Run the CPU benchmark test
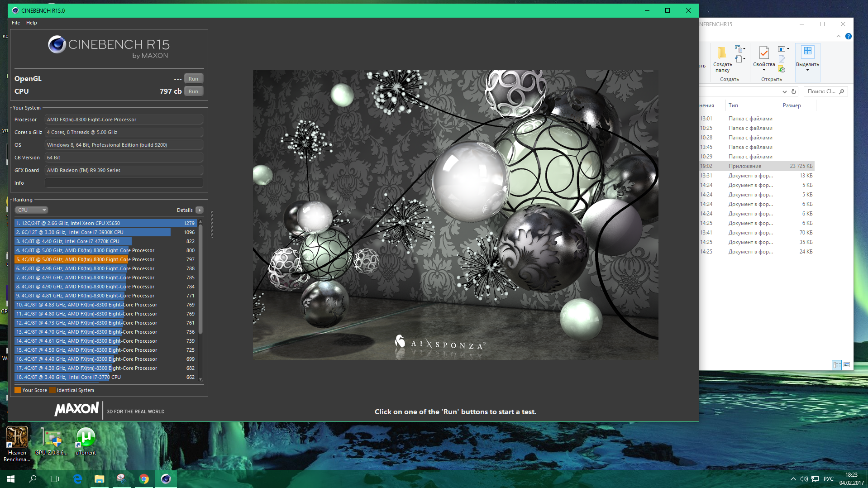Image resolution: width=868 pixels, height=488 pixels. click(193, 91)
